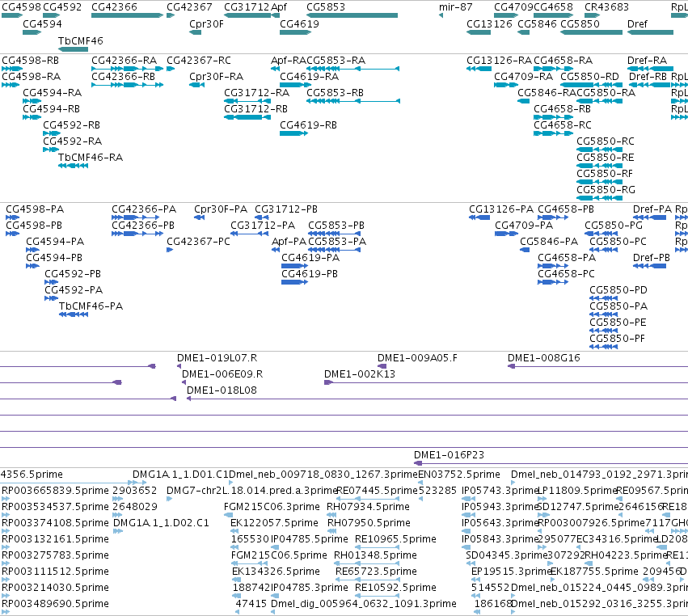Screen dimensions: 688x616
Task: Select transcript Cpr30F-RA label
Action: [x=217, y=77]
